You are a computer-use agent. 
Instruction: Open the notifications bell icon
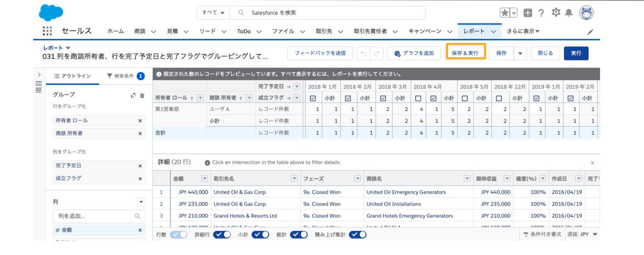pyautogui.click(x=569, y=13)
